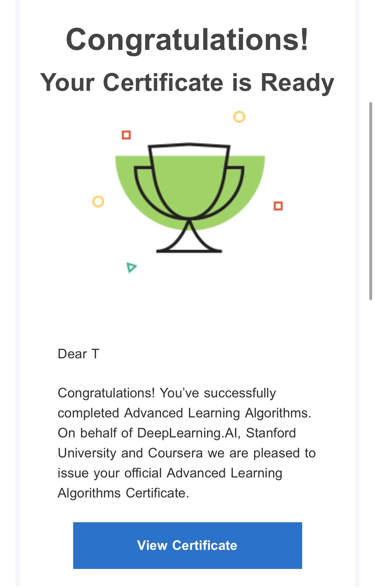Click the "Dear T" greeting line

(x=79, y=354)
